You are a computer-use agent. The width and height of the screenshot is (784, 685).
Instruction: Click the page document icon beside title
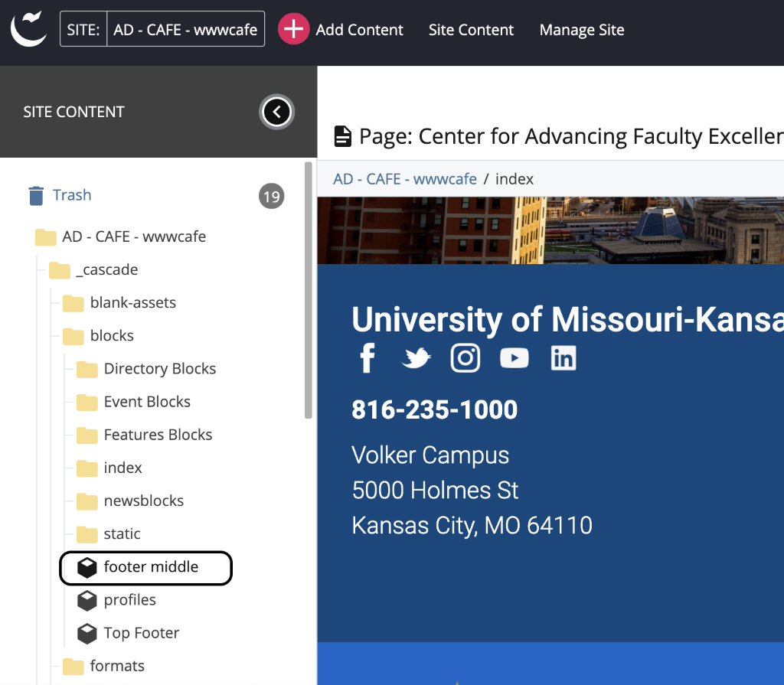(x=342, y=136)
